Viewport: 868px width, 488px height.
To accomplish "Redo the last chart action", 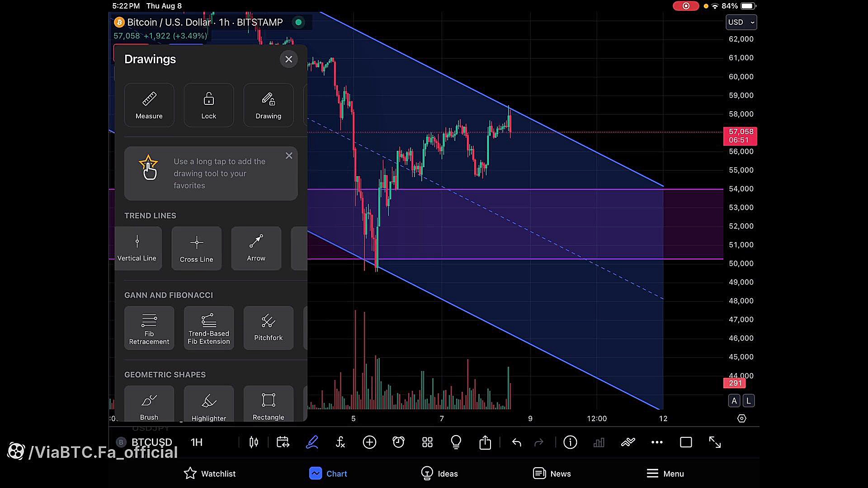I will pos(539,442).
